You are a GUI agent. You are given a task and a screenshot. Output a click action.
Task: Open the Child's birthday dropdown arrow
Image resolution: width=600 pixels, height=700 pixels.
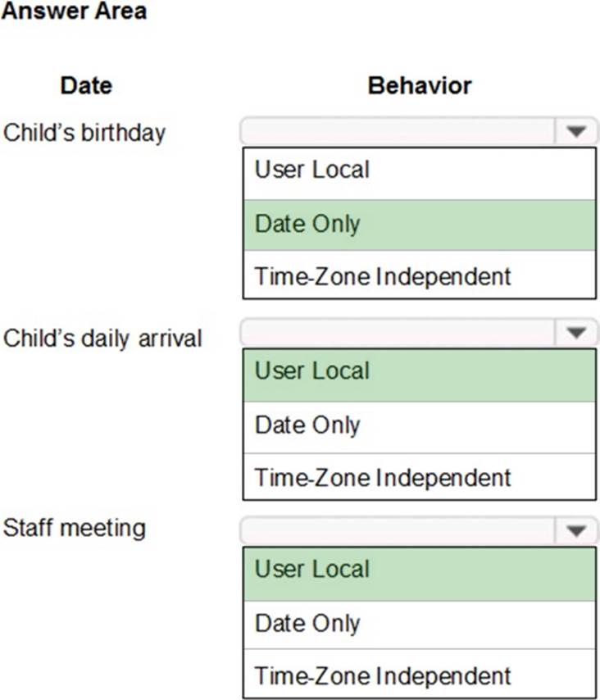577,131
